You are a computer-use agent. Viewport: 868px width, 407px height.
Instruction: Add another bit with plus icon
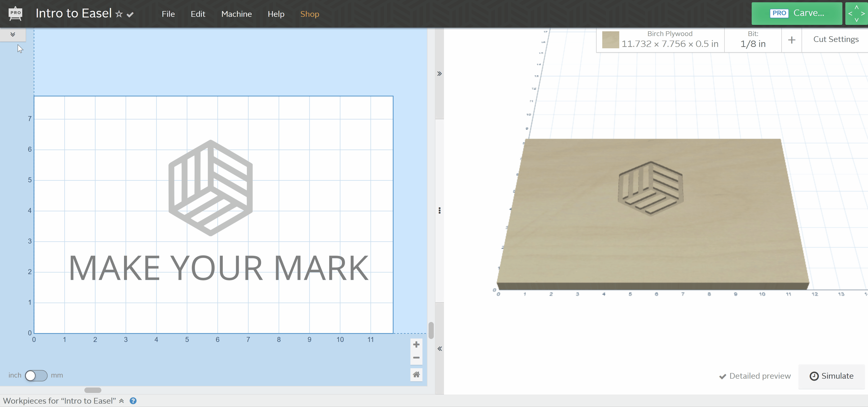click(792, 40)
